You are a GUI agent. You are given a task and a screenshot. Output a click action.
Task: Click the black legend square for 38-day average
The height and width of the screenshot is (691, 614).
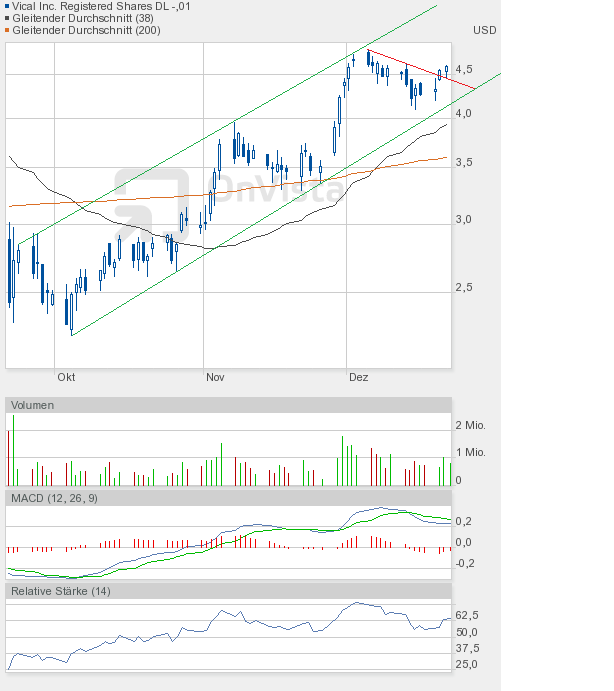pyautogui.click(x=7, y=18)
